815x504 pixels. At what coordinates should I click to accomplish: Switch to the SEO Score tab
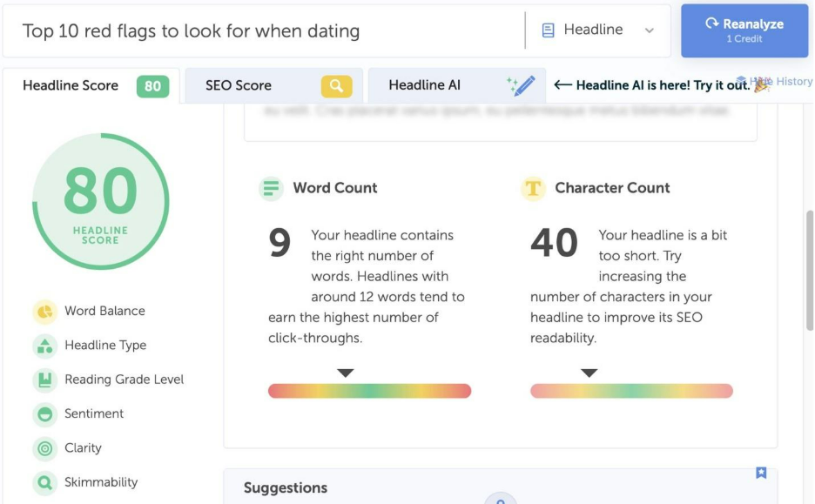(x=273, y=85)
